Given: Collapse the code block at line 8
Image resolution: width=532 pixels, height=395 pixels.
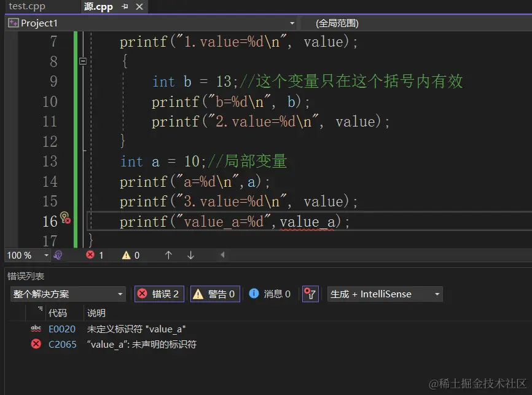Looking at the screenshot, I should point(82,61).
